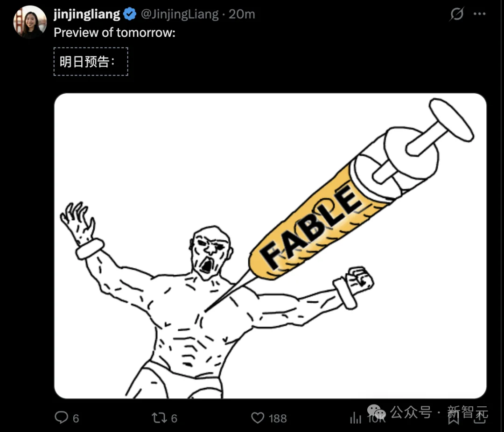This screenshot has width=504, height=432.
Task: Click the 公众号 · 新智元 watermark text
Action: [439, 412]
